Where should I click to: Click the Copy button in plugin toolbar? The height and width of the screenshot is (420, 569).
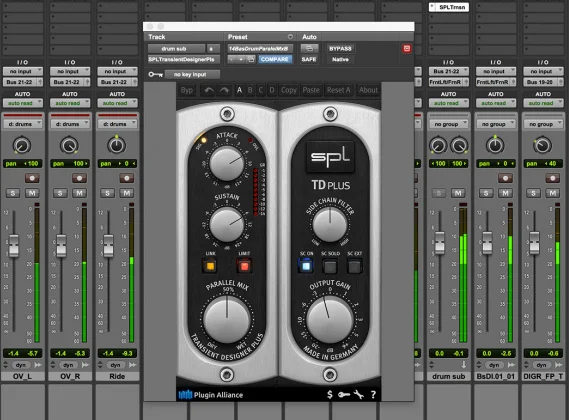[x=288, y=90]
